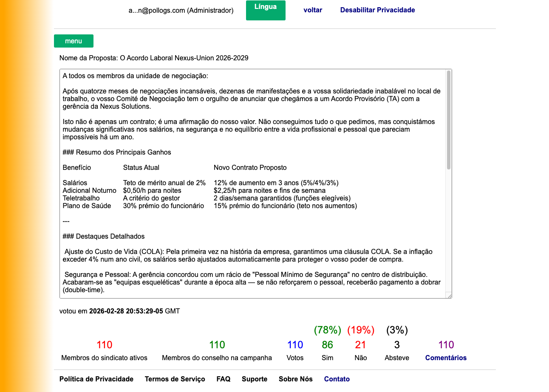Click the voltar link
Viewport: 549px width, 392px height.
coord(313,10)
